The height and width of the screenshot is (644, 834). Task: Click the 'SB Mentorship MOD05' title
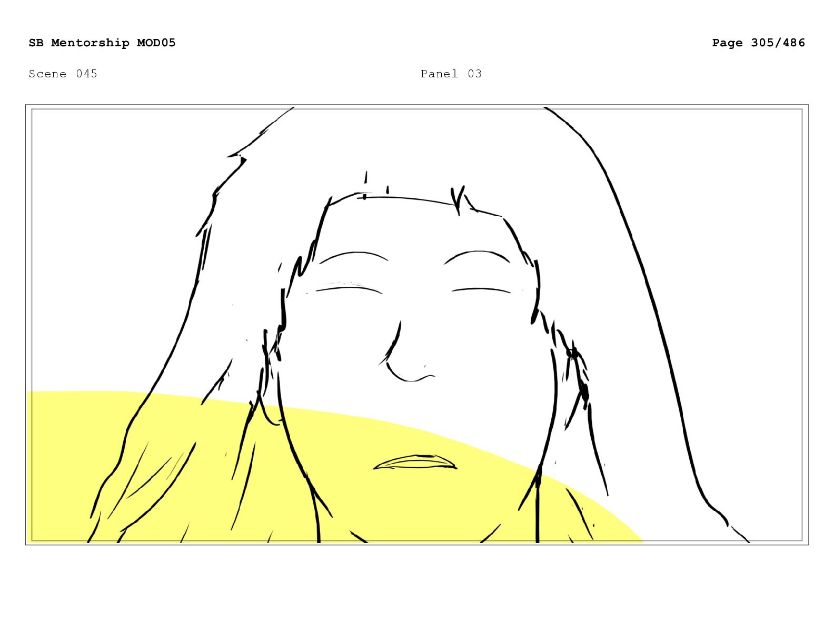click(102, 43)
